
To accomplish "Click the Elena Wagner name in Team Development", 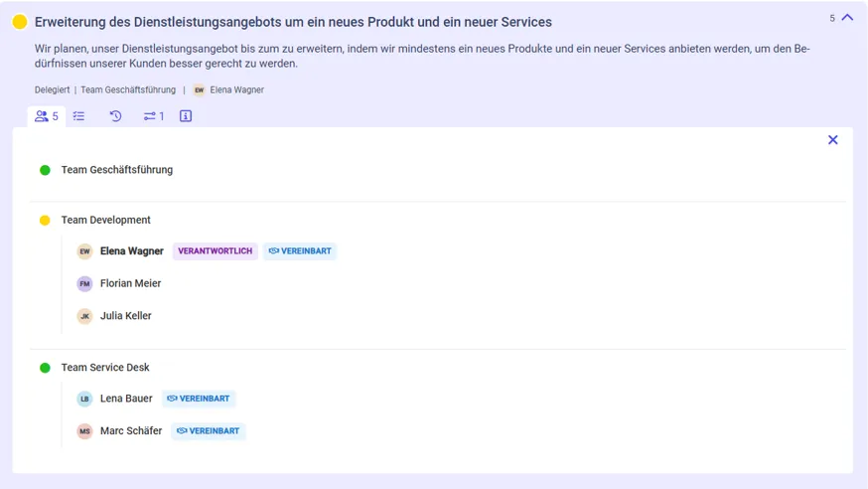I will (x=132, y=250).
